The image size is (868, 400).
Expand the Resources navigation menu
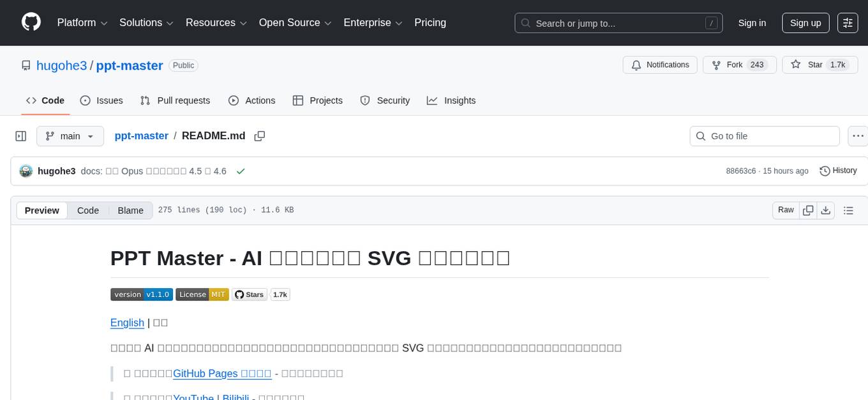point(216,22)
